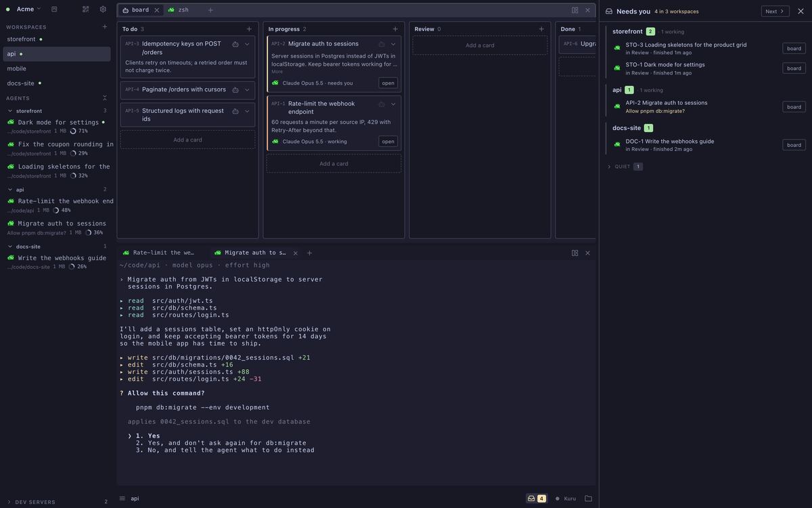Screen dimensions: 812x508
Task: Click the Next button in Needs you
Action: [x=775, y=11]
